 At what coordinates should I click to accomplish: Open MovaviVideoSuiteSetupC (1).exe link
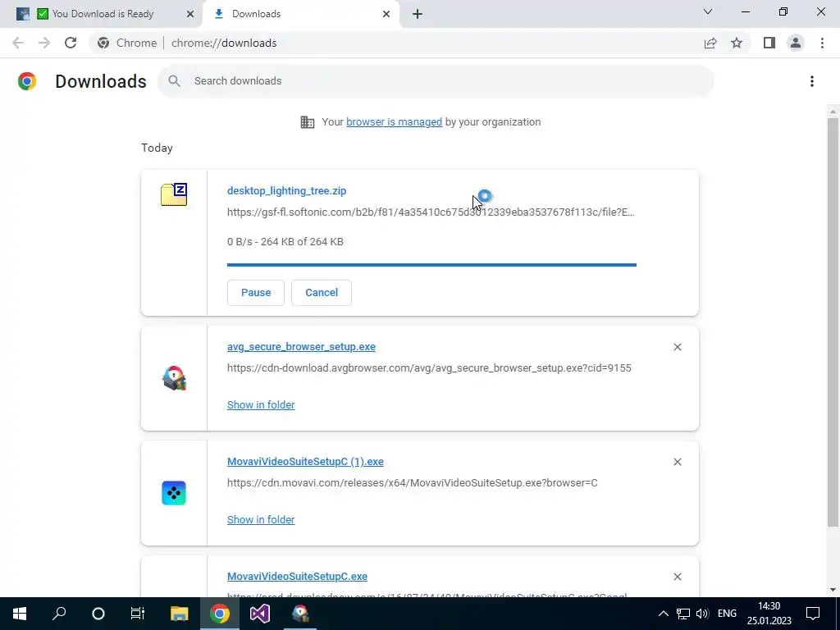pyautogui.click(x=305, y=461)
